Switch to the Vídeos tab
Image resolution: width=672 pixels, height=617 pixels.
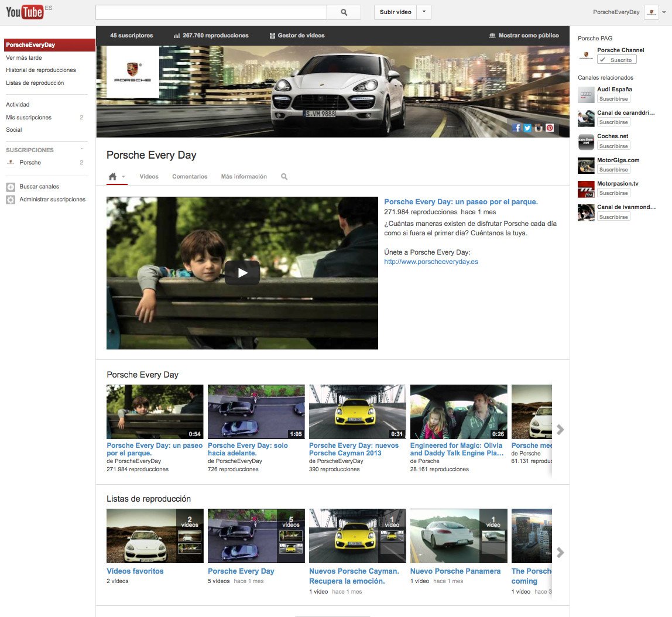pyautogui.click(x=149, y=177)
